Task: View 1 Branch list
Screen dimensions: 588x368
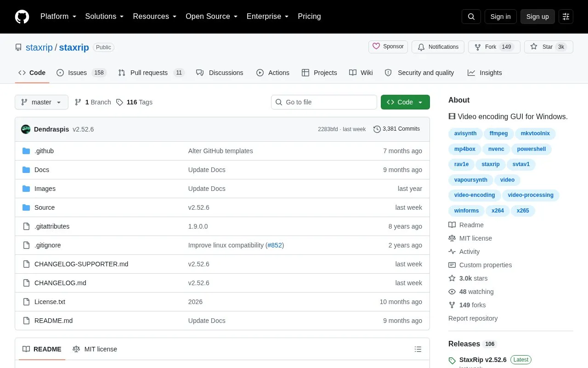Action: pyautogui.click(x=93, y=102)
